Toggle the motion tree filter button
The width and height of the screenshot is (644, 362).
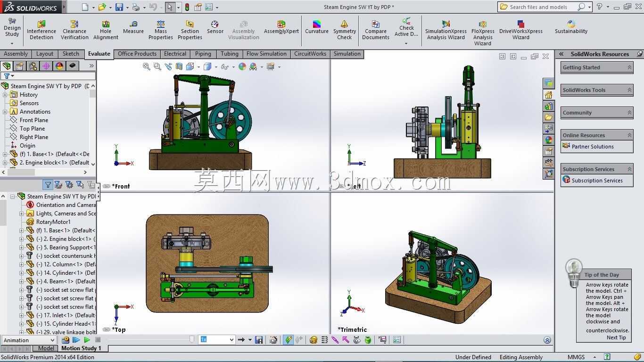48,185
